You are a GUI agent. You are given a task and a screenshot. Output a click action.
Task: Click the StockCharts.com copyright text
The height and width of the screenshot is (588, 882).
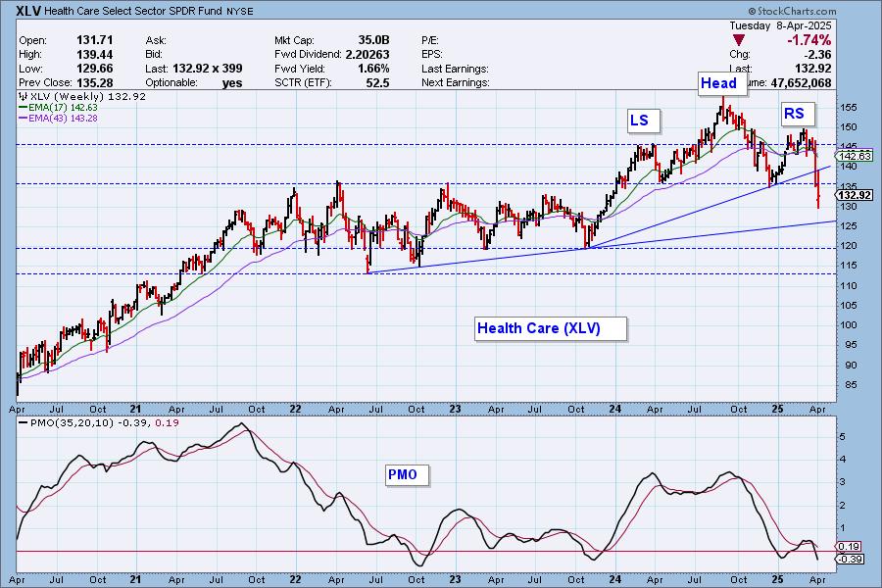coord(792,11)
